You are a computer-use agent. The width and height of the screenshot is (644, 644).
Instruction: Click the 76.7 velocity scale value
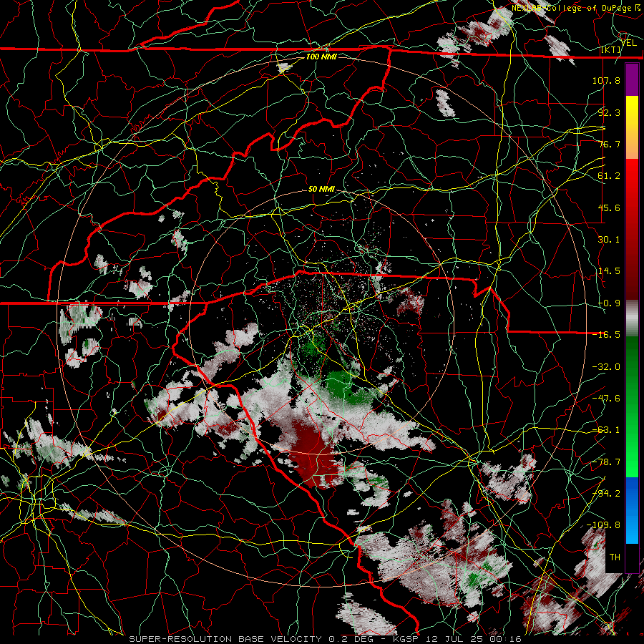[x=609, y=144]
